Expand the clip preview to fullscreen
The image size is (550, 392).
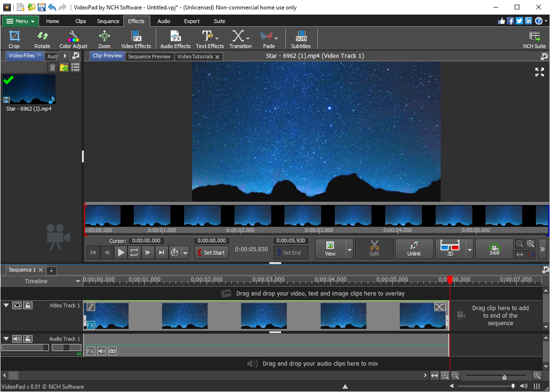click(x=540, y=72)
